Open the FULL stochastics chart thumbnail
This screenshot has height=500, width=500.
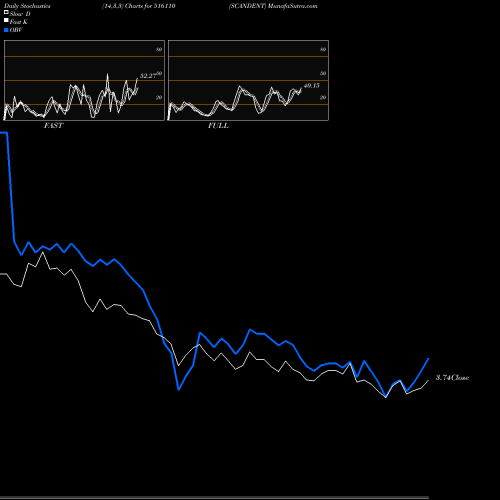pyautogui.click(x=248, y=80)
